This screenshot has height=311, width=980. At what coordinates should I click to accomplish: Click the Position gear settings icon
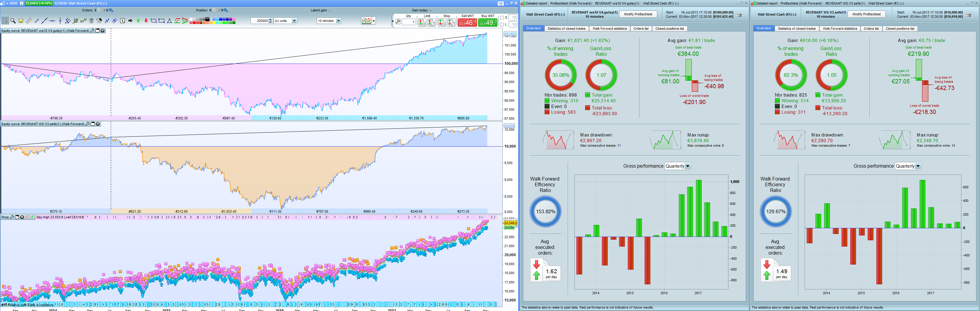226,10
